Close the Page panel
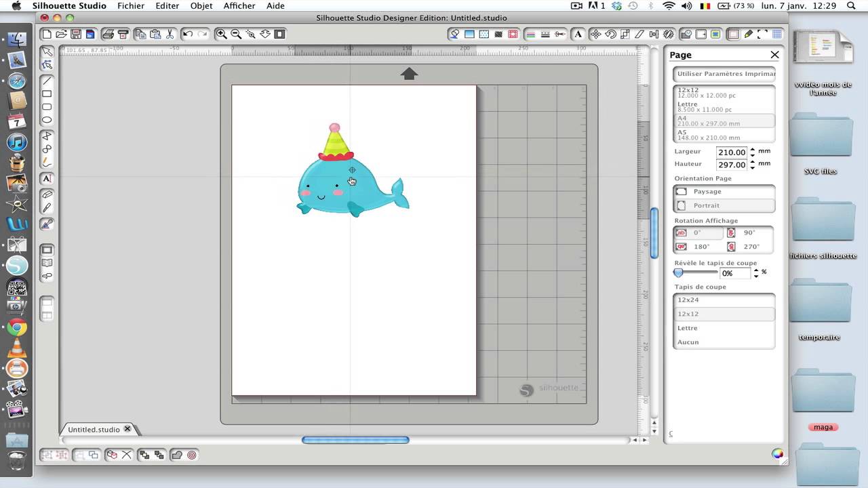The width and height of the screenshot is (868, 488). [x=774, y=55]
